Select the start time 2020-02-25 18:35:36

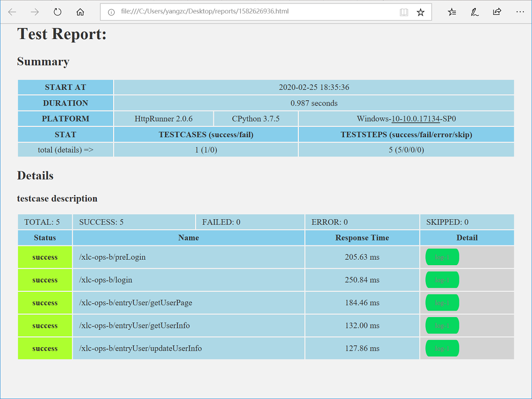(x=314, y=87)
